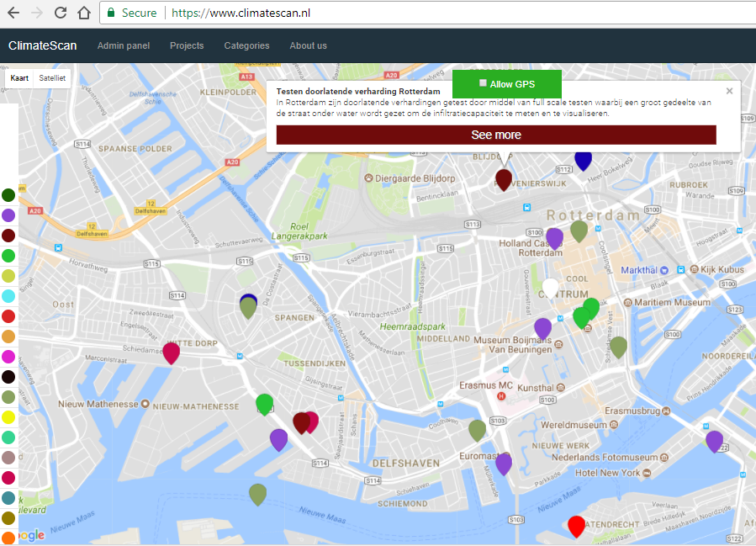The image size is (756, 546).
Task: Select the bright green legend dot
Action: click(x=8, y=256)
